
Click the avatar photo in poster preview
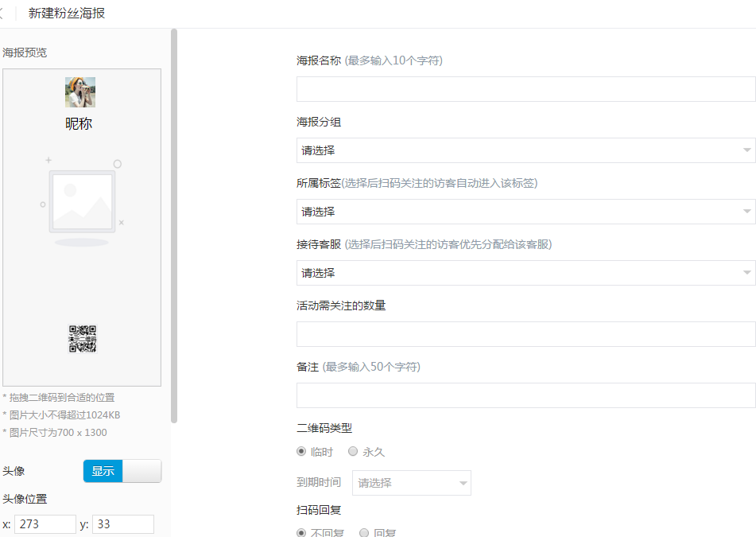tap(80, 92)
